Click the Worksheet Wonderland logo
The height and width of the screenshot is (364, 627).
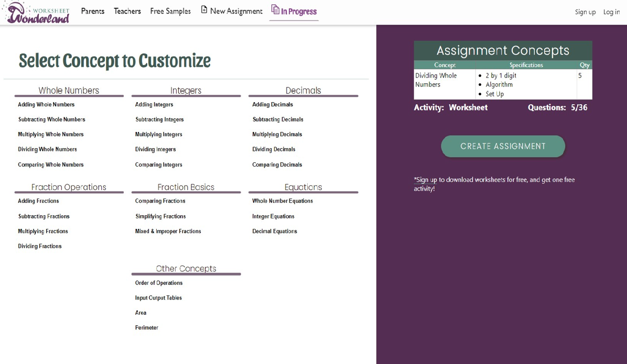[x=38, y=13]
